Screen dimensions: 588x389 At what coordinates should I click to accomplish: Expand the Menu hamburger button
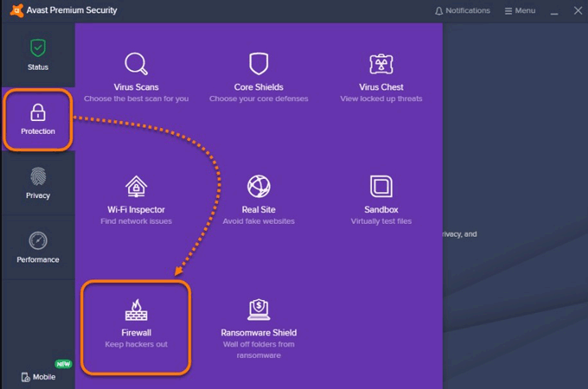(x=519, y=10)
